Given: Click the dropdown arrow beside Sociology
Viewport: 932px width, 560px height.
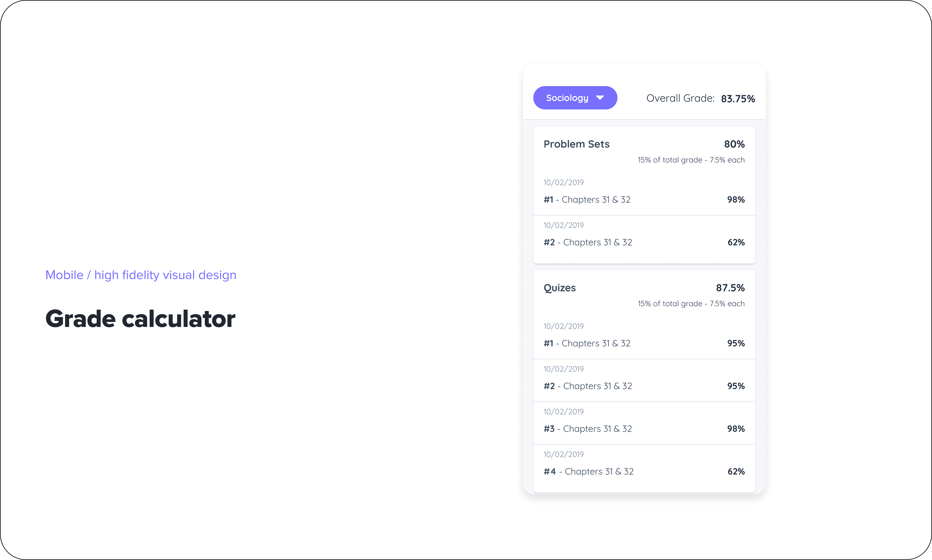Looking at the screenshot, I should (x=600, y=98).
